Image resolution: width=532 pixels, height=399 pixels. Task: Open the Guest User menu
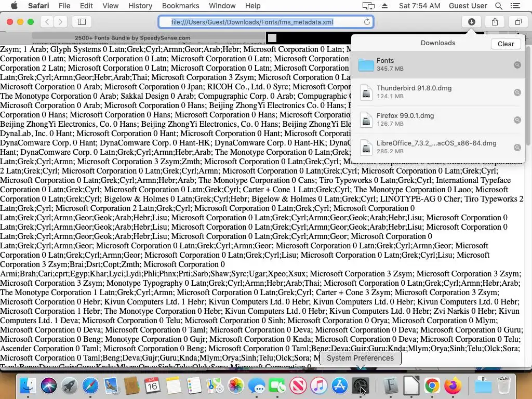click(468, 6)
